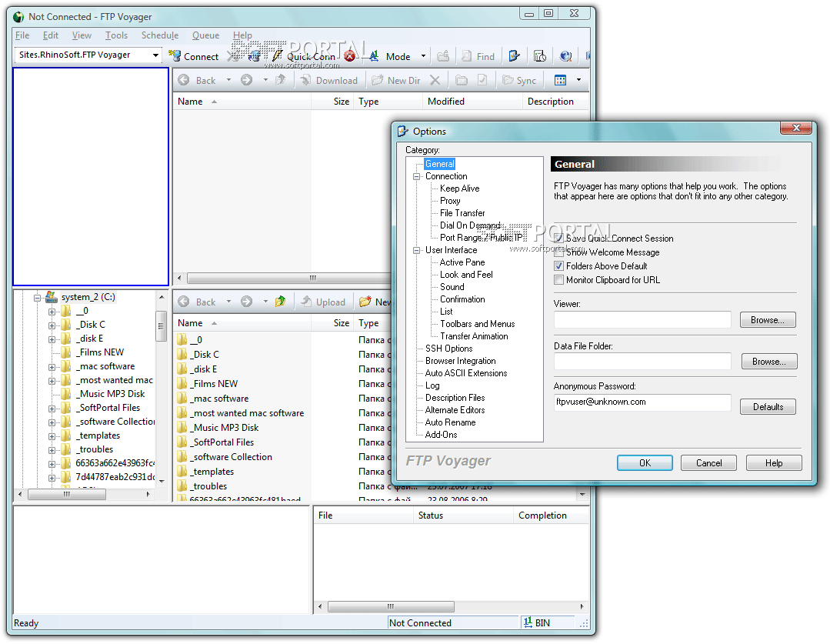
Task: Click the local pane Back arrow icon
Action: 184,302
